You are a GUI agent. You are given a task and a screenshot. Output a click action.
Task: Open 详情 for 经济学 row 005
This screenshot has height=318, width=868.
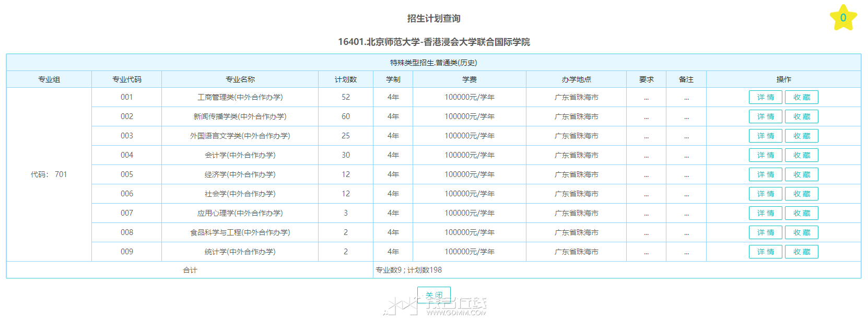pos(766,174)
